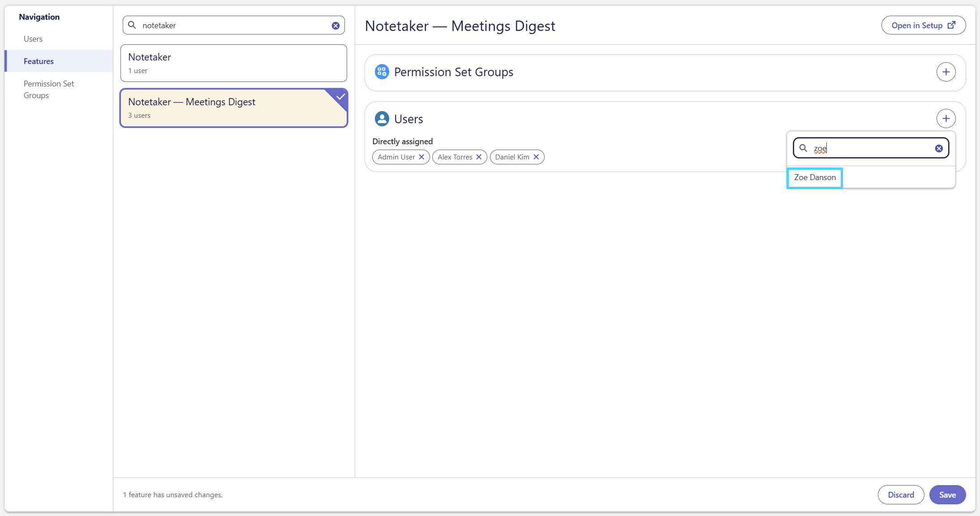Click the feature search magnifier icon
Viewport: 980px width, 516px height.
(x=132, y=25)
